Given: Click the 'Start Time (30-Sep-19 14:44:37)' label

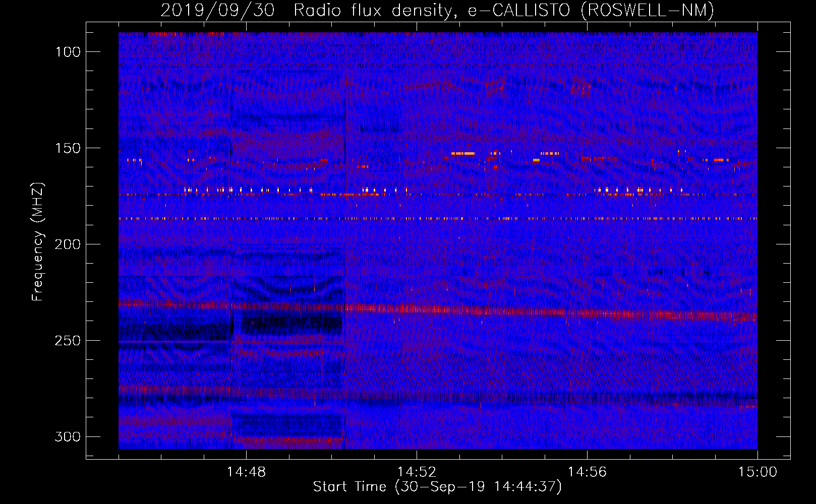Looking at the screenshot, I should click(x=437, y=487).
